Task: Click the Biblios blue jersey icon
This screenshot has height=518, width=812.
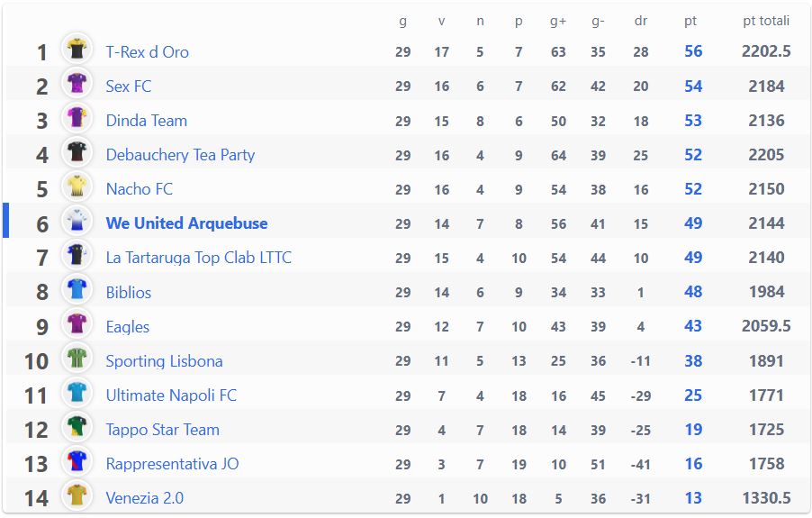Action: point(77,288)
